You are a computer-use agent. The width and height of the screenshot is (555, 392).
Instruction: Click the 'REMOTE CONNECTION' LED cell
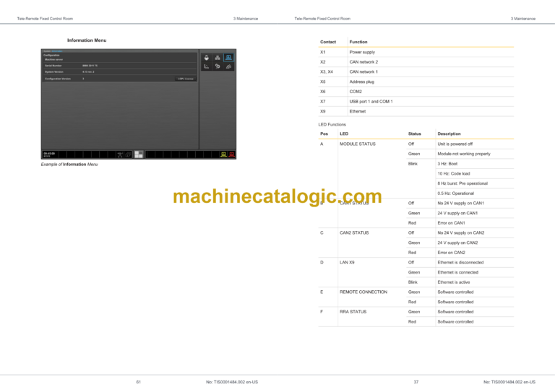click(x=363, y=292)
